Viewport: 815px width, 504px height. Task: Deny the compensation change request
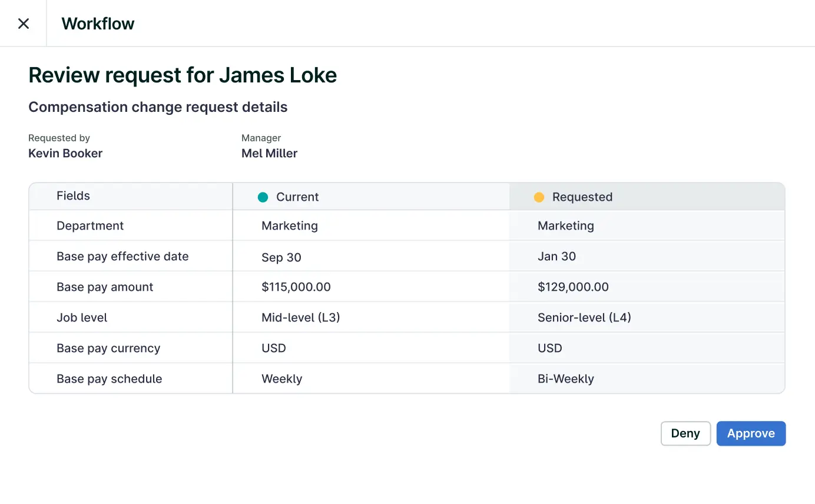point(685,433)
